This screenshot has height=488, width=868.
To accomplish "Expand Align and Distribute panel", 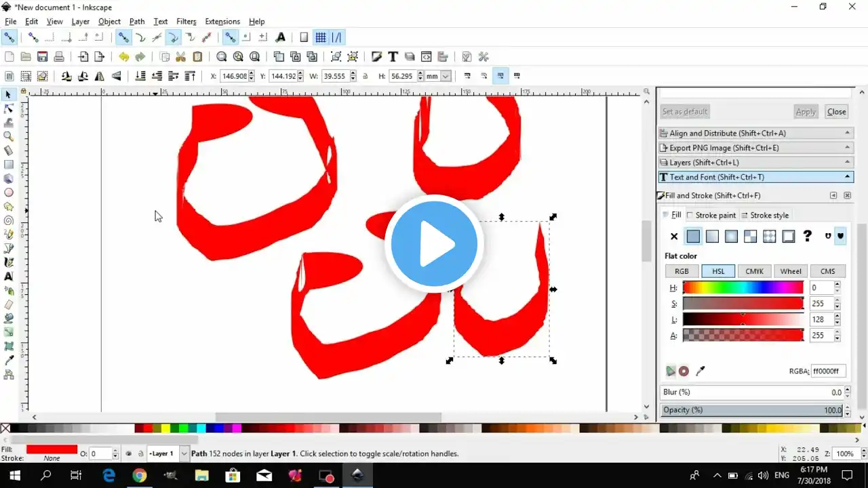I will (x=755, y=134).
